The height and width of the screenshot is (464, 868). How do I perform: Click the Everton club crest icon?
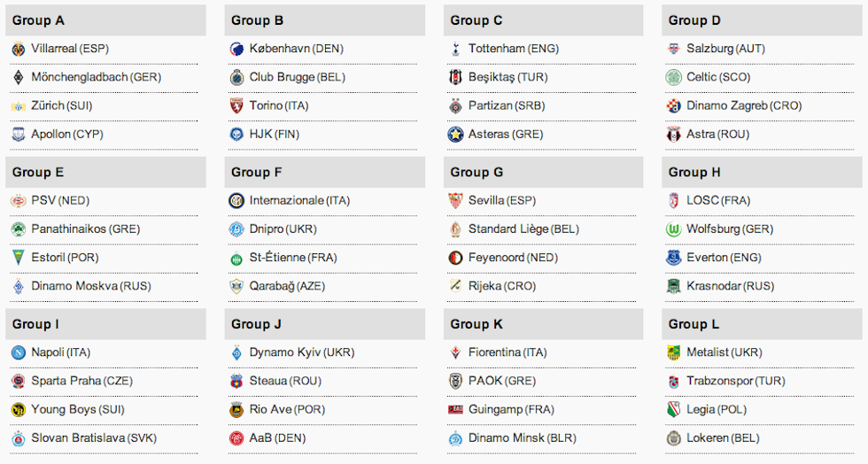673,258
